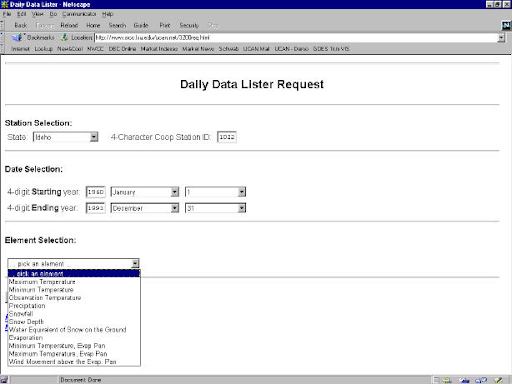Click the Reload toolbar button

[x=69, y=25]
